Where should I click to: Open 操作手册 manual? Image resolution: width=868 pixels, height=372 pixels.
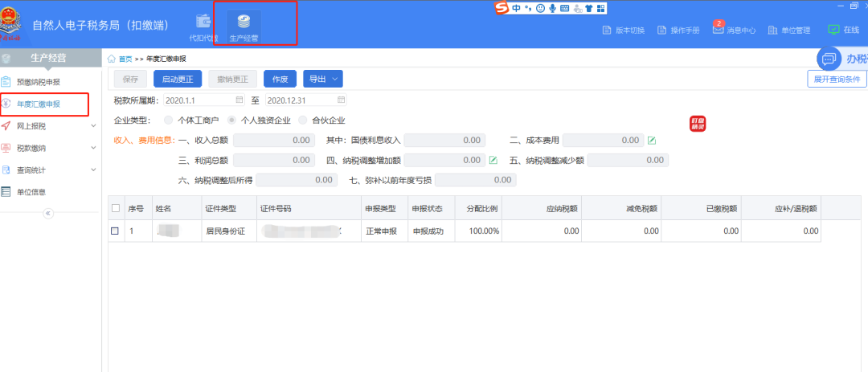click(678, 30)
